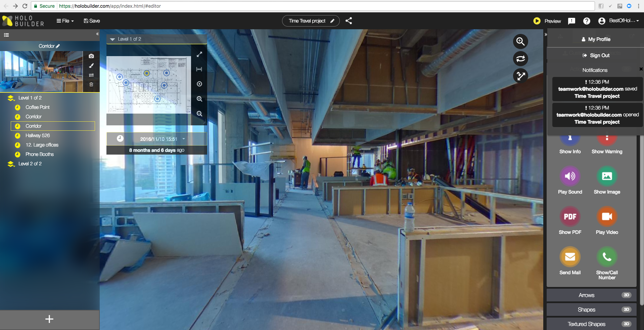Select the Show Image action
The height and width of the screenshot is (330, 644).
click(x=606, y=176)
